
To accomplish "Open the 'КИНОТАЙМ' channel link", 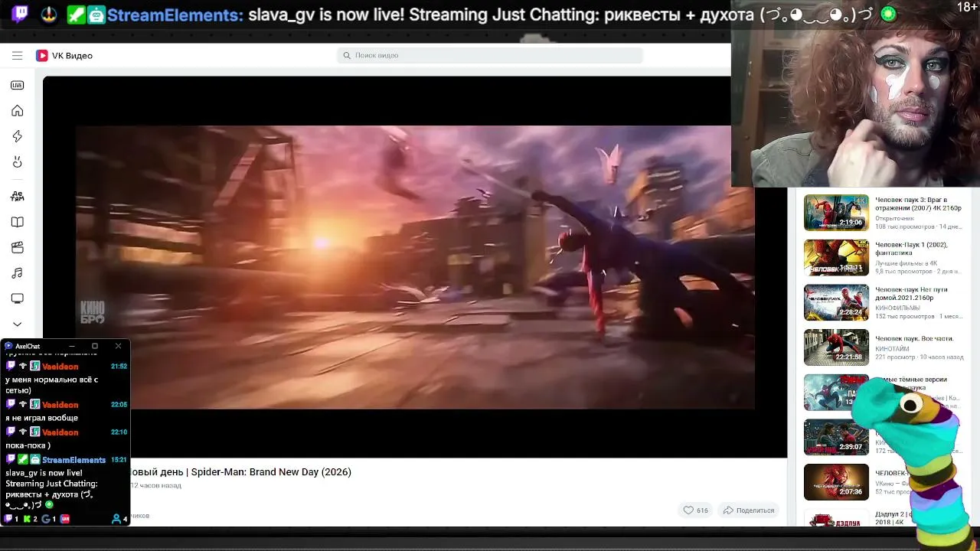I will tap(892, 349).
